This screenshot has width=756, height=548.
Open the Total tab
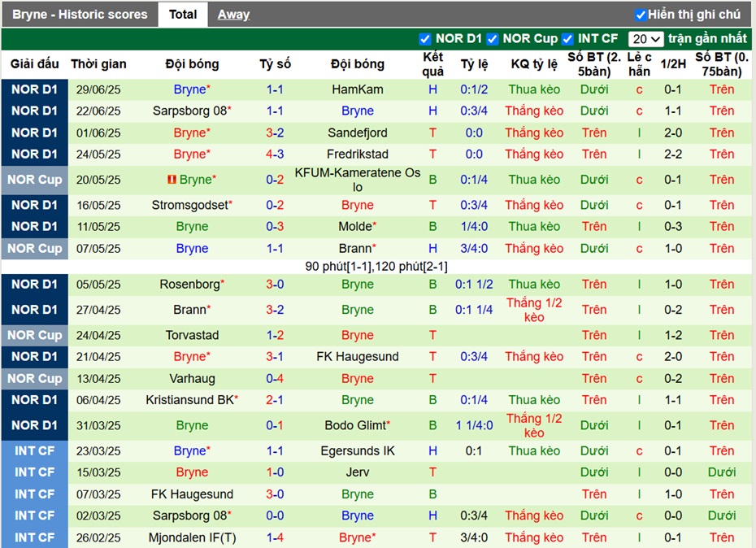coord(183,15)
